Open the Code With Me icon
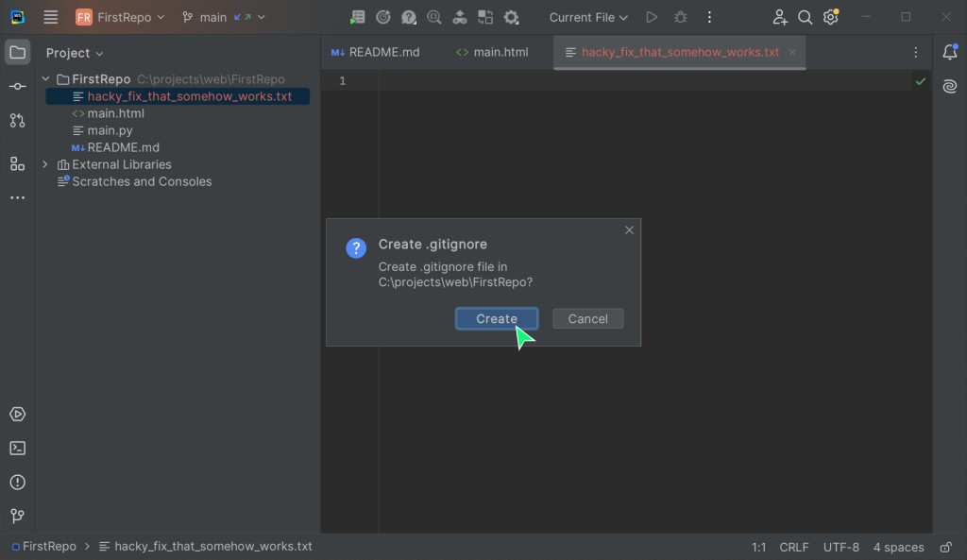This screenshot has height=560, width=967. click(780, 17)
